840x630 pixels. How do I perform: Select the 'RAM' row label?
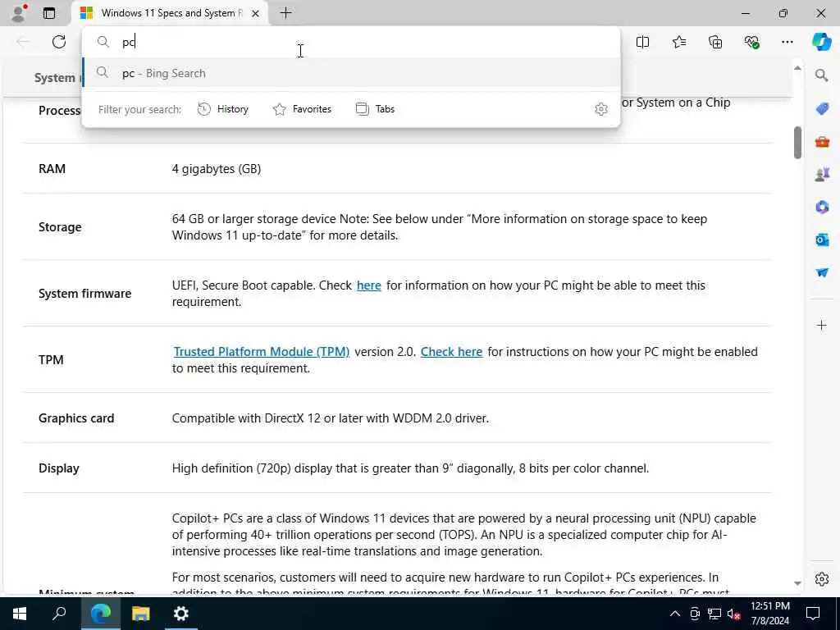pos(52,169)
